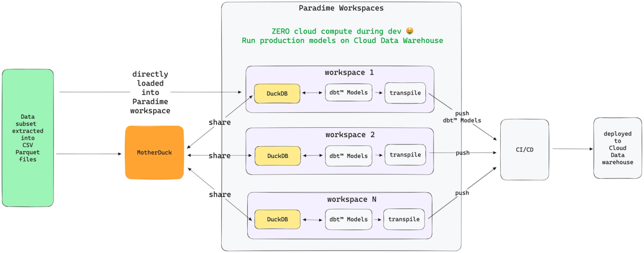The height and width of the screenshot is (253, 644).
Task: Click 'ZERO cloud compute during dev' text
Action: pyautogui.click(x=337, y=31)
